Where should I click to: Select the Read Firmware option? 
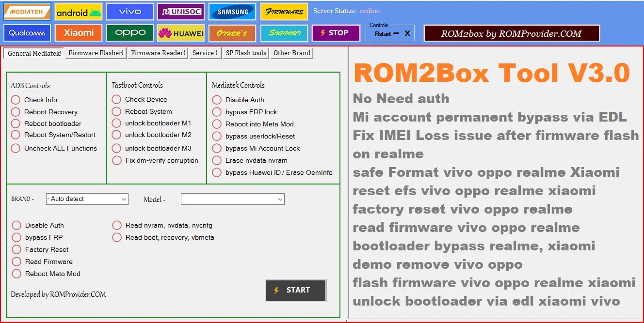pos(43,261)
